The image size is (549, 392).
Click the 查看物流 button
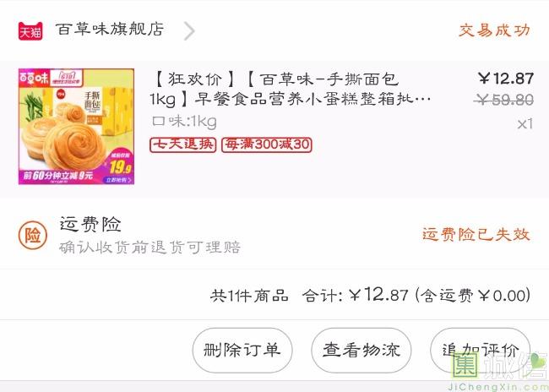(361, 351)
